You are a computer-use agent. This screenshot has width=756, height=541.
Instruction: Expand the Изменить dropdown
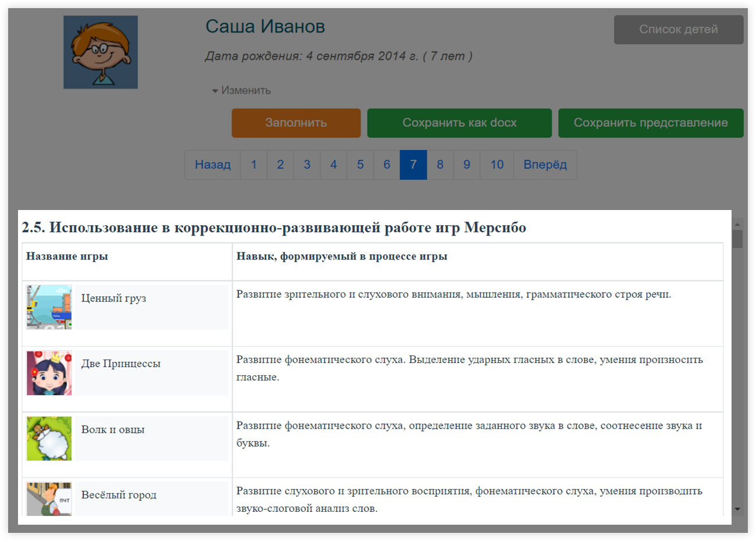242,91
